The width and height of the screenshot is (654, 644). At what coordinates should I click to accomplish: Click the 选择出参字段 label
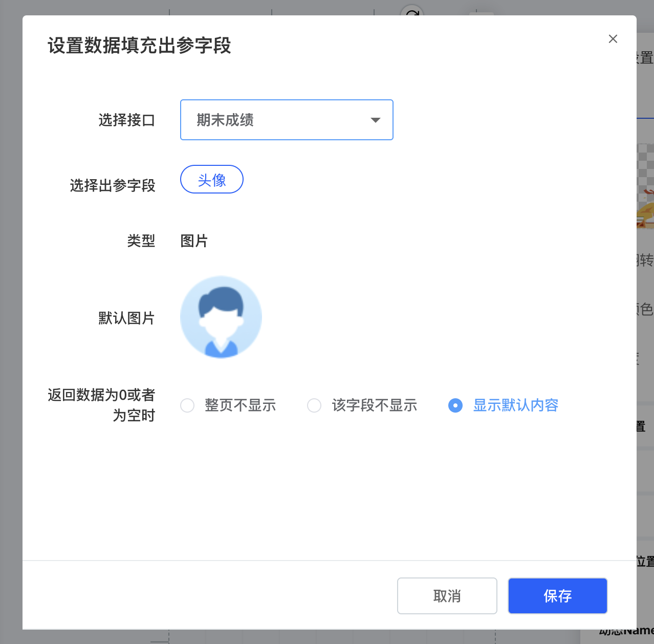(113, 185)
